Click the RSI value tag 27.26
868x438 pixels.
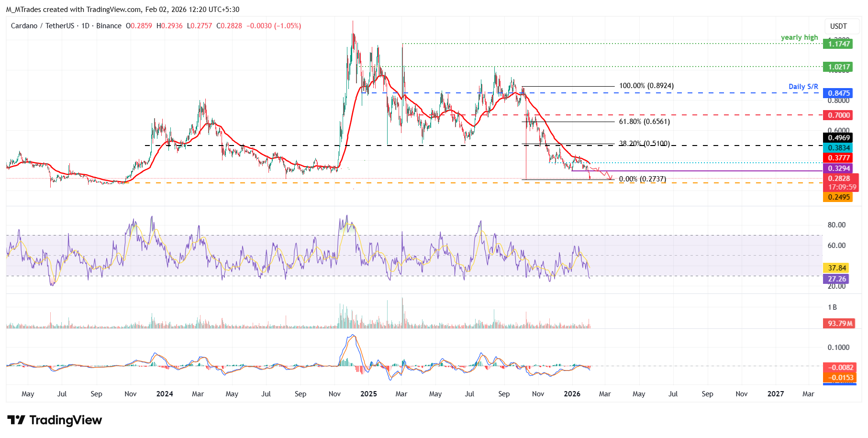pos(836,279)
